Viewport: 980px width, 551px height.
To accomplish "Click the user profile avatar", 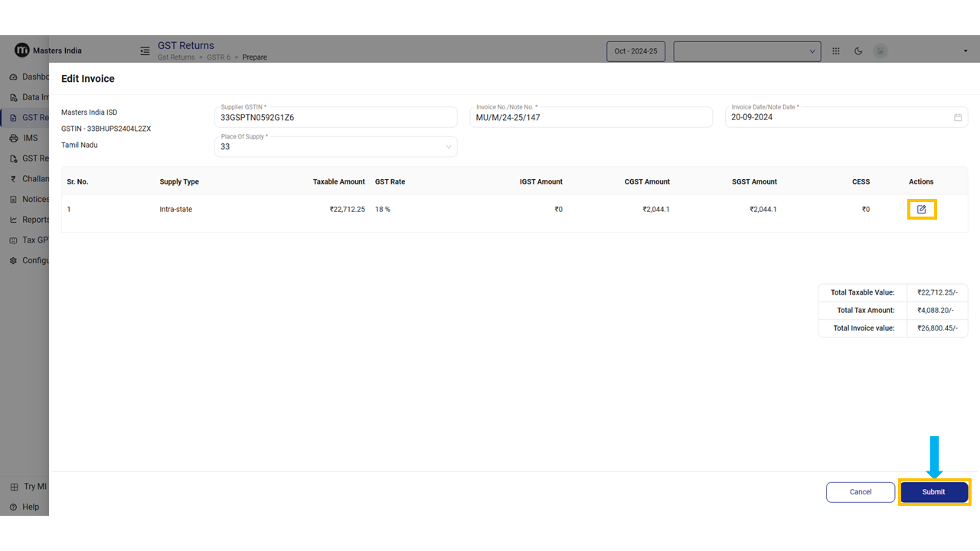I will (881, 51).
